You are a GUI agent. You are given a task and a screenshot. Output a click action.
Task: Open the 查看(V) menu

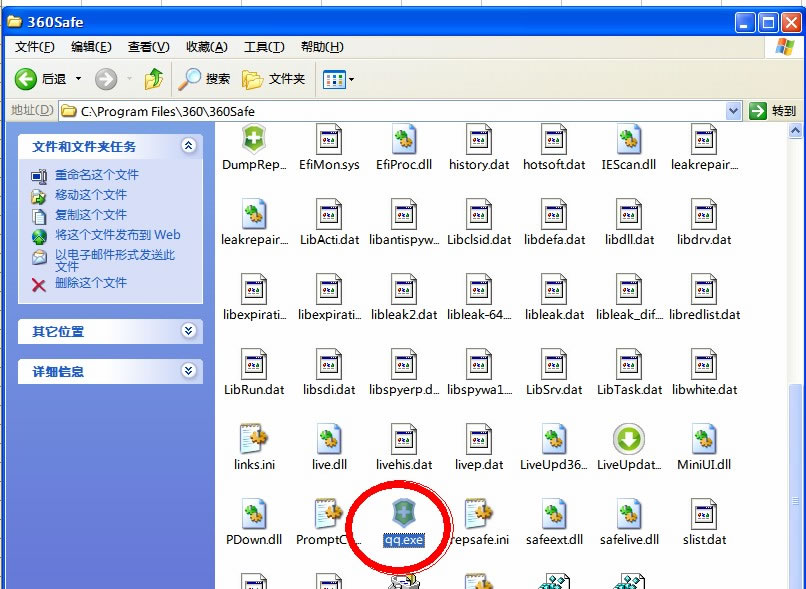[149, 47]
